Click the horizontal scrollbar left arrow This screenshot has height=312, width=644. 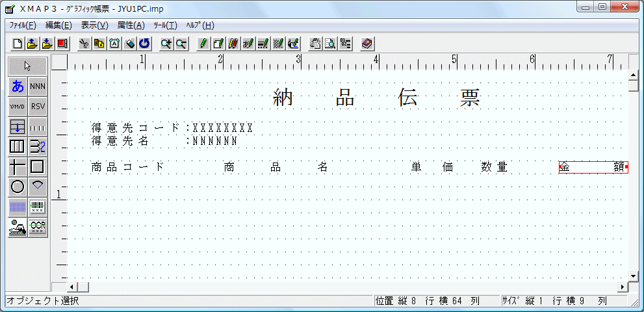[x=72, y=287]
